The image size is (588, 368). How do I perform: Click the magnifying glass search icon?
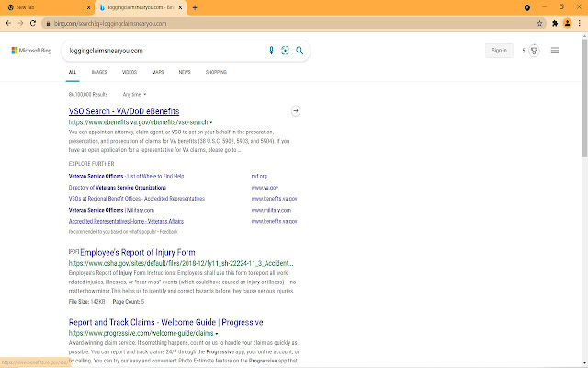click(x=300, y=51)
